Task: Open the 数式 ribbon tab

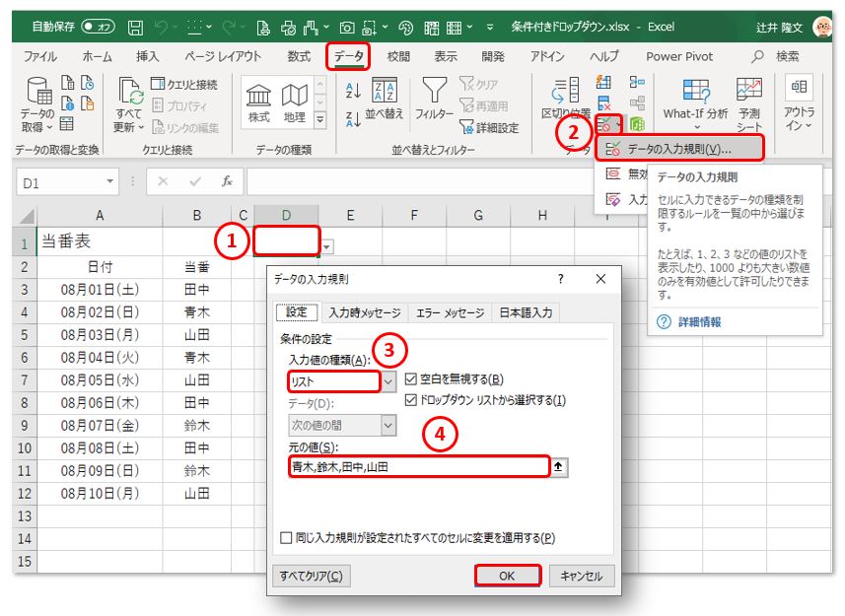Action: pos(299,56)
